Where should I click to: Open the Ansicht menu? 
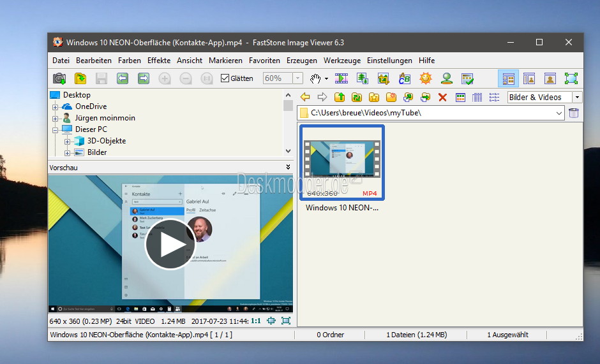(190, 61)
